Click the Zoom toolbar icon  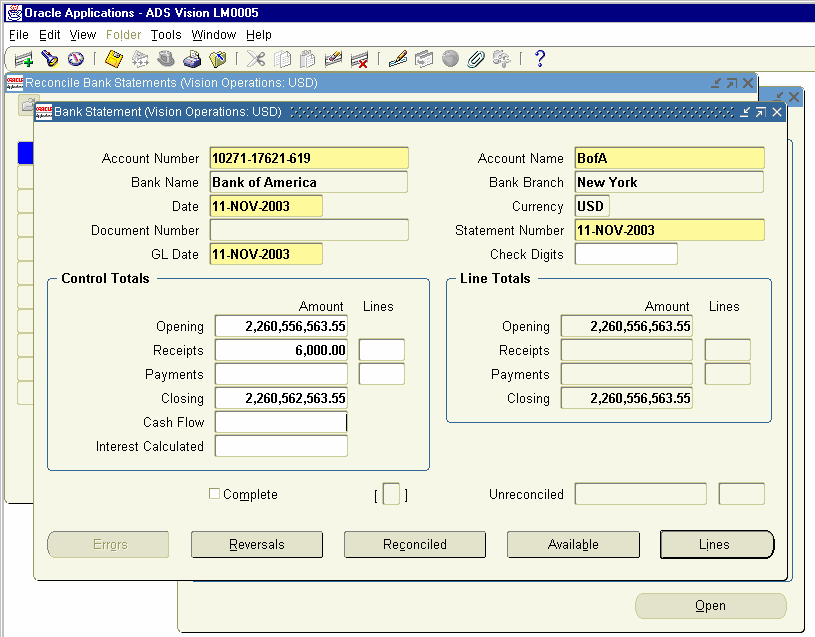pyautogui.click(x=424, y=59)
